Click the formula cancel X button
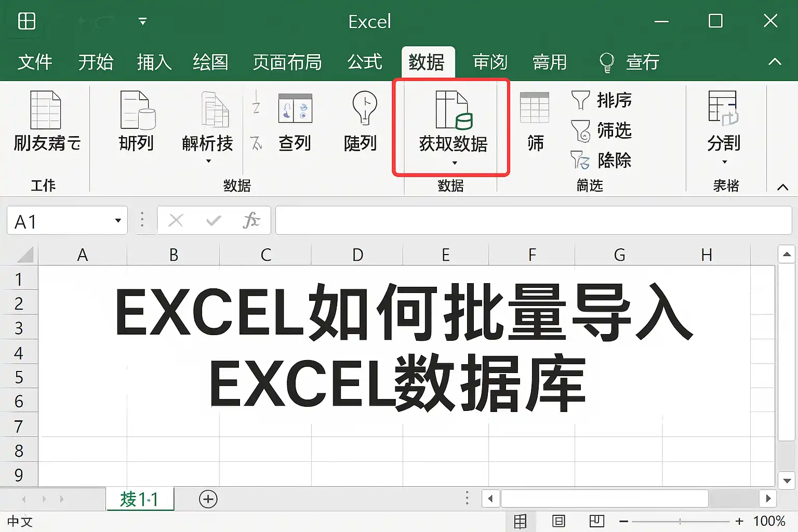 [176, 220]
